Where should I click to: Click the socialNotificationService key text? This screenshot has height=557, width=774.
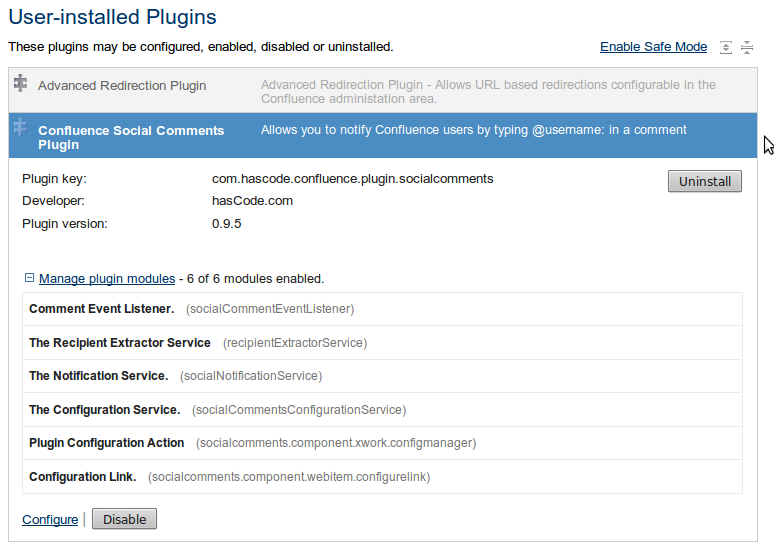pyautogui.click(x=251, y=376)
